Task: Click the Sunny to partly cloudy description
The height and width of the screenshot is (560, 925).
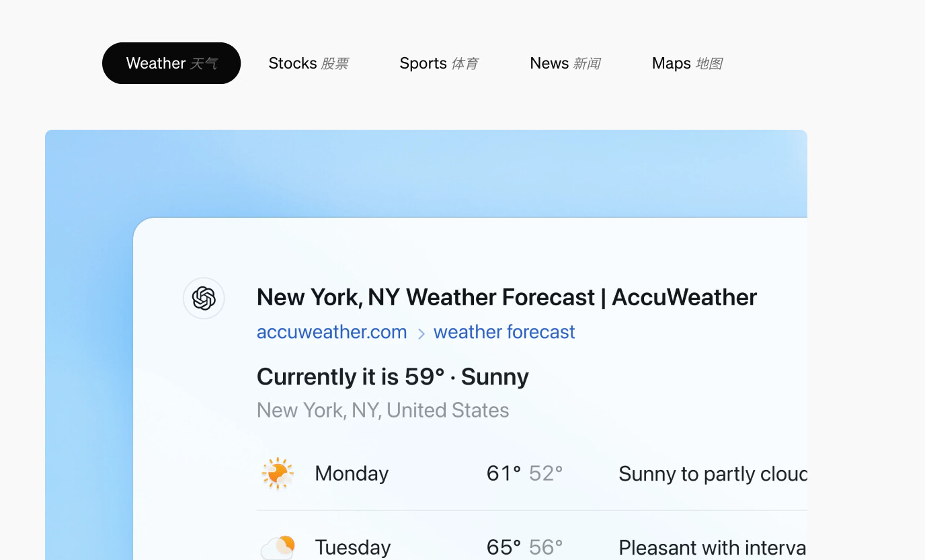Action: tap(713, 474)
